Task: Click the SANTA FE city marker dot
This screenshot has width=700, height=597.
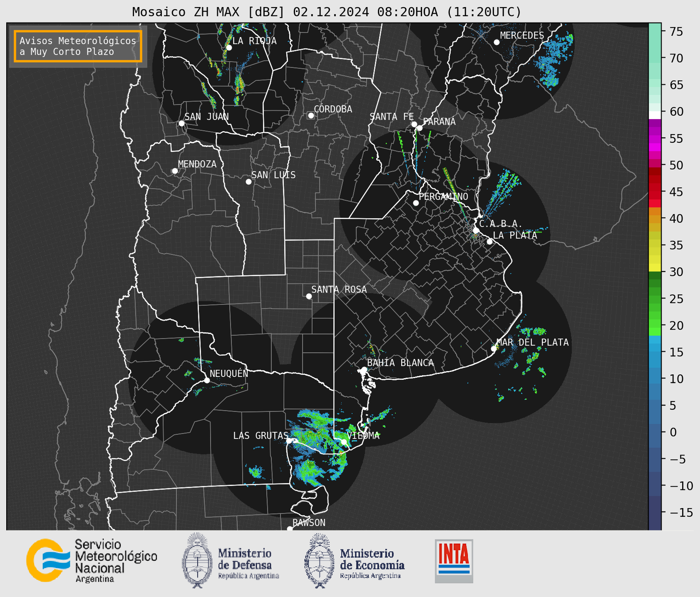Action: pyautogui.click(x=414, y=124)
